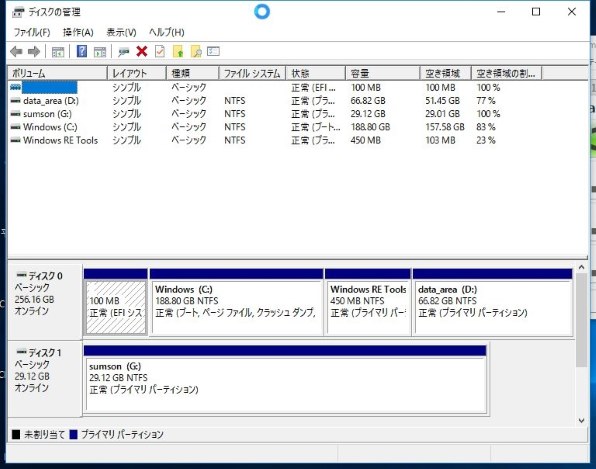This screenshot has height=469, width=596.
Task: Click the folder search toolbar icon
Action: [x=196, y=51]
